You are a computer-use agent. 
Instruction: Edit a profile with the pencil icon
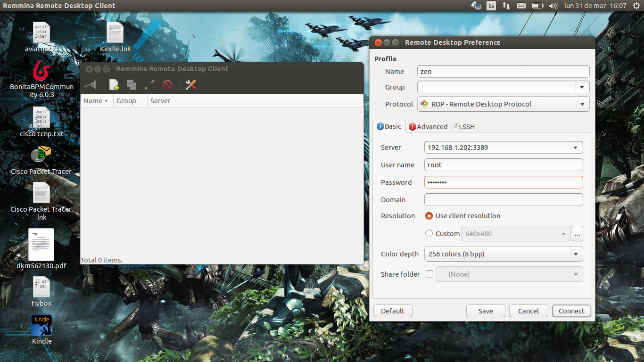coord(149,85)
